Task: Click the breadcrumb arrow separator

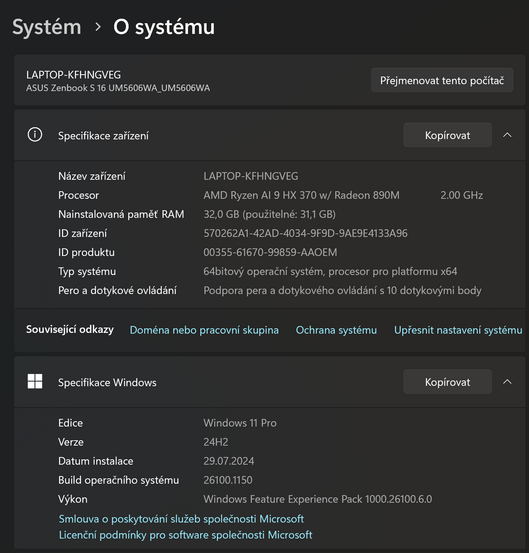Action: click(x=98, y=27)
